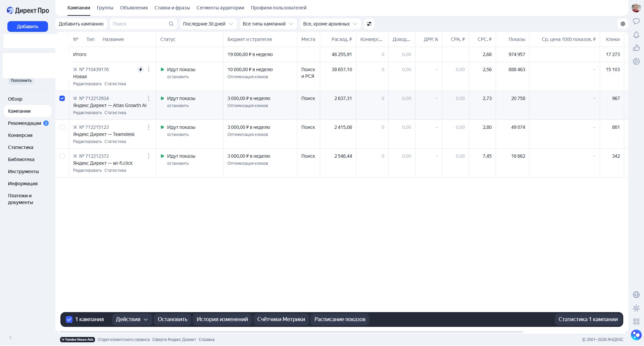
Task: Open table settings gear icon
Action: tap(623, 24)
